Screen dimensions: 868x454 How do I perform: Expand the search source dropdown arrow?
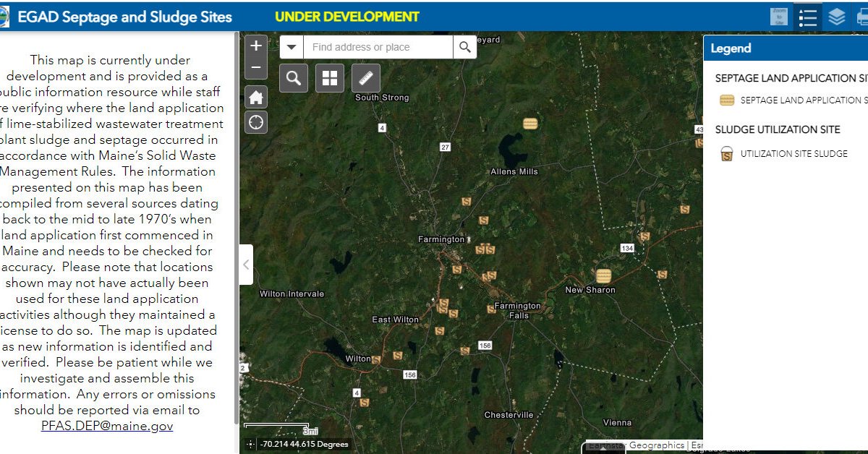click(x=292, y=47)
